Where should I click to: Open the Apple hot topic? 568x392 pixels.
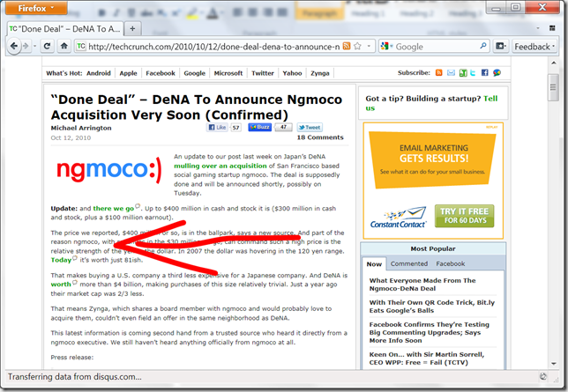(x=128, y=73)
